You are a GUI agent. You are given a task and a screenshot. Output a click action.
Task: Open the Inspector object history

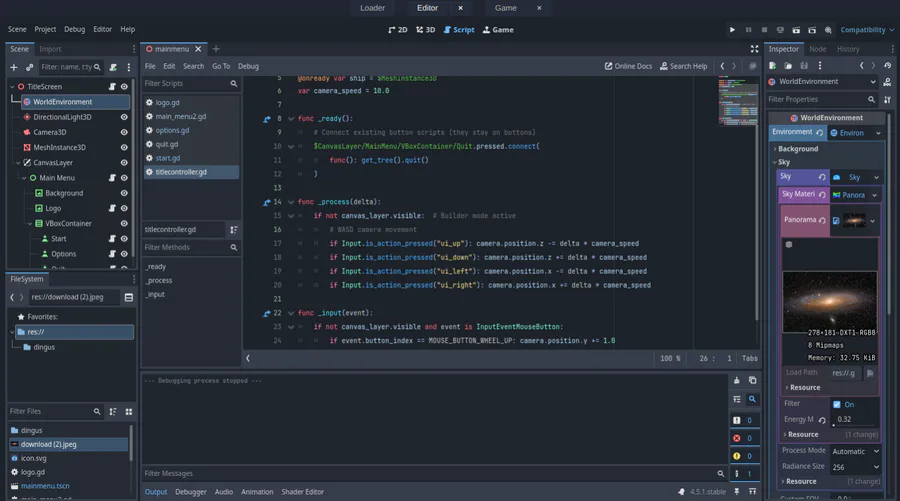[x=887, y=66]
